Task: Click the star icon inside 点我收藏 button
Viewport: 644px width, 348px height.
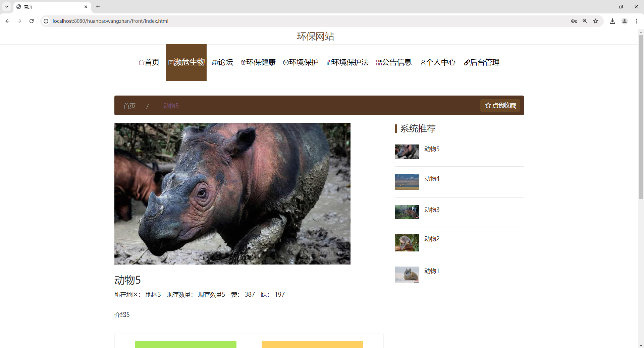Action: (488, 105)
